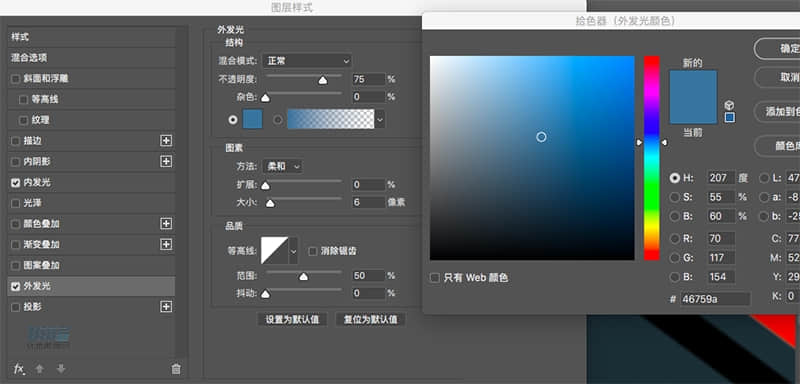Click the R value field 70
Screen dimensions: 800x384
coord(721,238)
